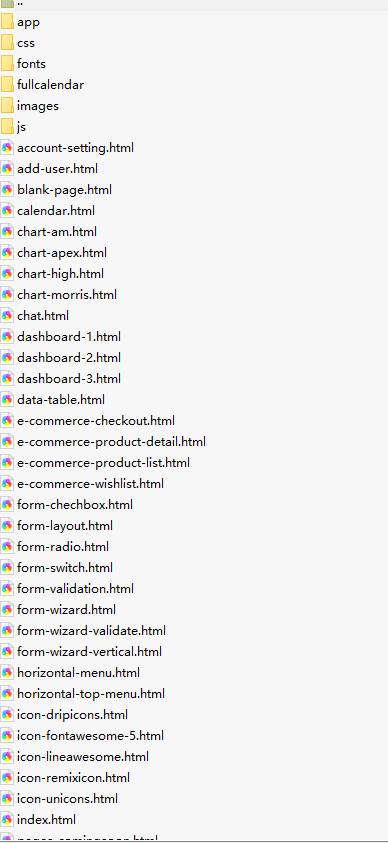Select the css folder icon
Screen dimensions: 388x843
7,43
